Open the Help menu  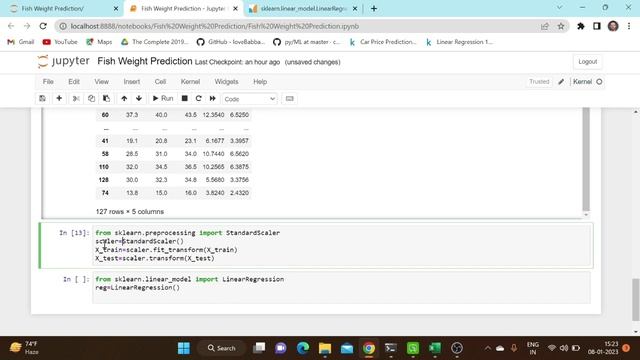[260, 82]
